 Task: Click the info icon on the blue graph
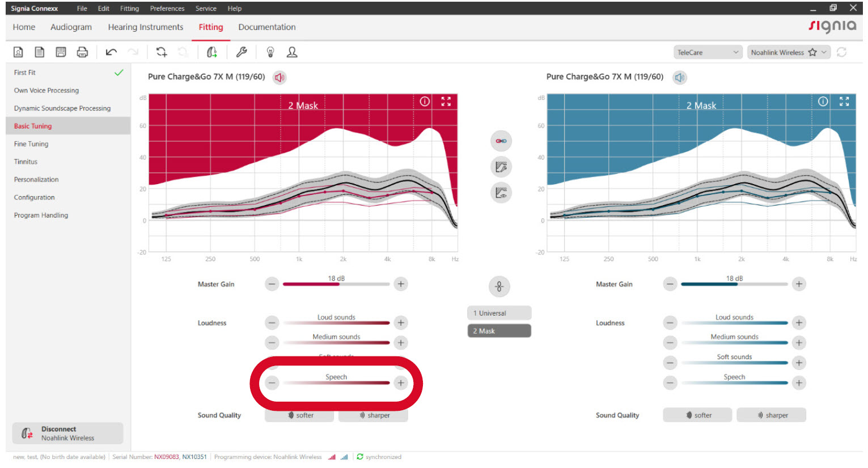(823, 101)
